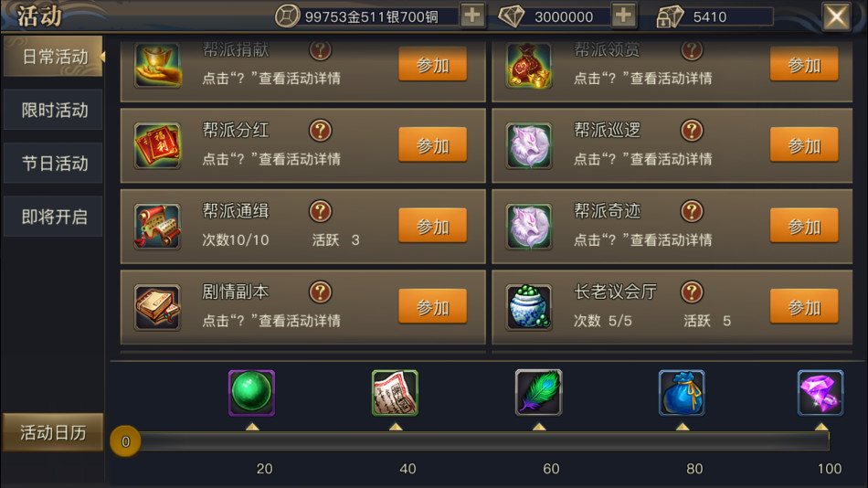Image resolution: width=868 pixels, height=488 pixels.
Task: Click the 长老议会厅 porcelain jar icon
Action: pyautogui.click(x=529, y=307)
